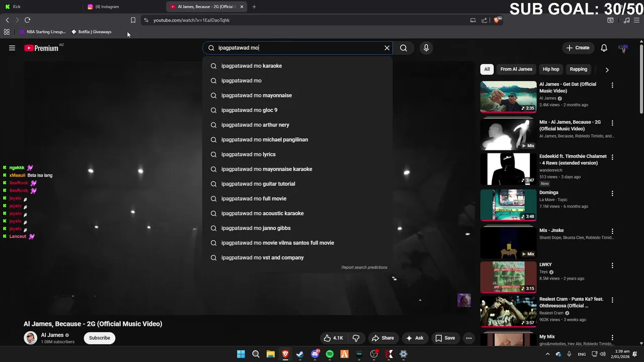Image resolution: width=644 pixels, height=362 pixels.
Task: Open a new browser tab
Action: [x=254, y=7]
